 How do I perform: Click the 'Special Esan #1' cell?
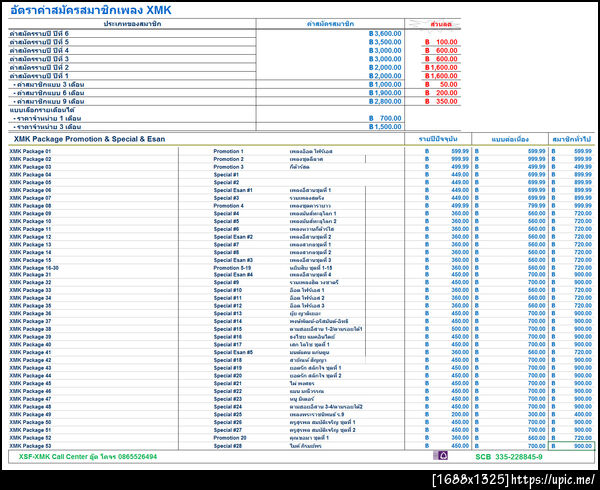[233, 190]
